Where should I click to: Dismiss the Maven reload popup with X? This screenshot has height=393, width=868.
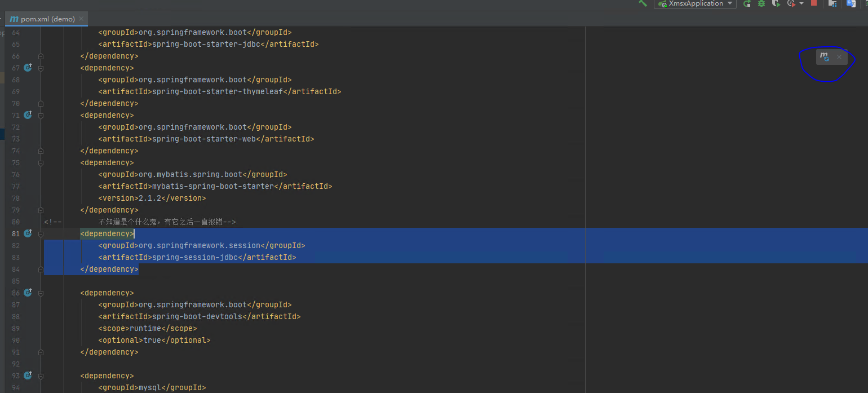pos(839,57)
